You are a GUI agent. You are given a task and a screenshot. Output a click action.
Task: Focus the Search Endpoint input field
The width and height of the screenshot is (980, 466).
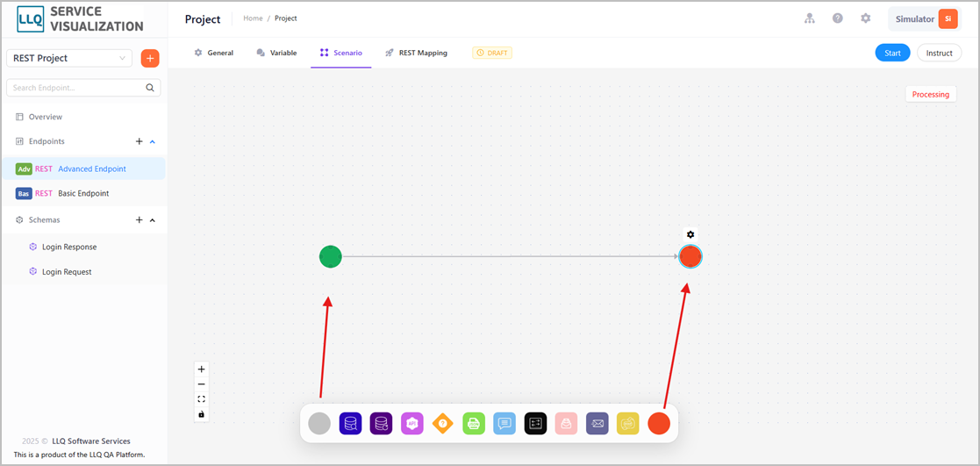click(76, 88)
